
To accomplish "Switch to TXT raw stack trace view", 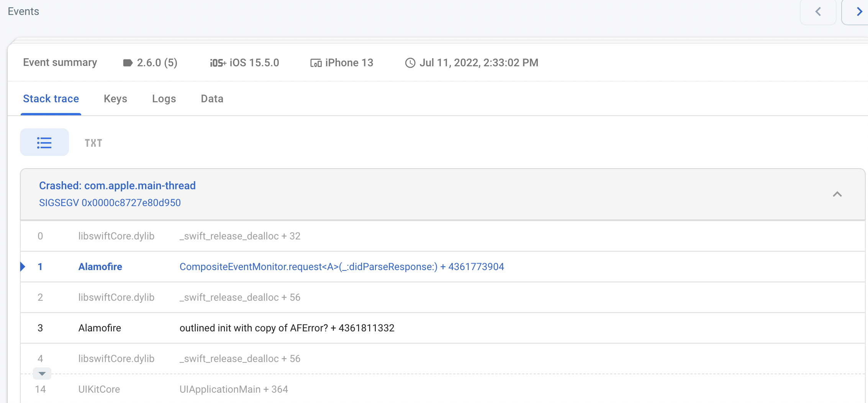I will (x=93, y=143).
